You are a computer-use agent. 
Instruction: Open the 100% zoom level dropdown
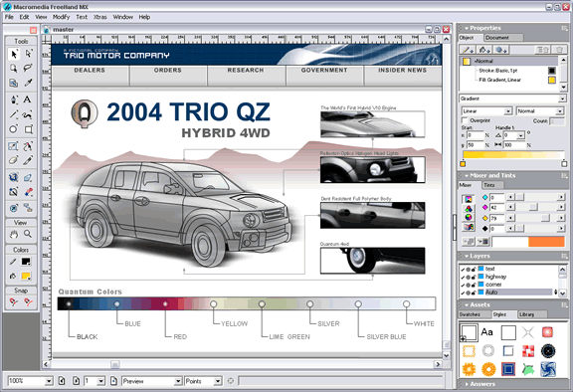(49, 381)
